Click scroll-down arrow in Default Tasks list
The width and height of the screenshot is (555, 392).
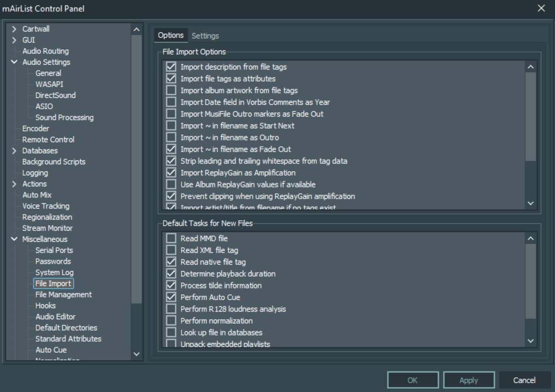coord(531,341)
